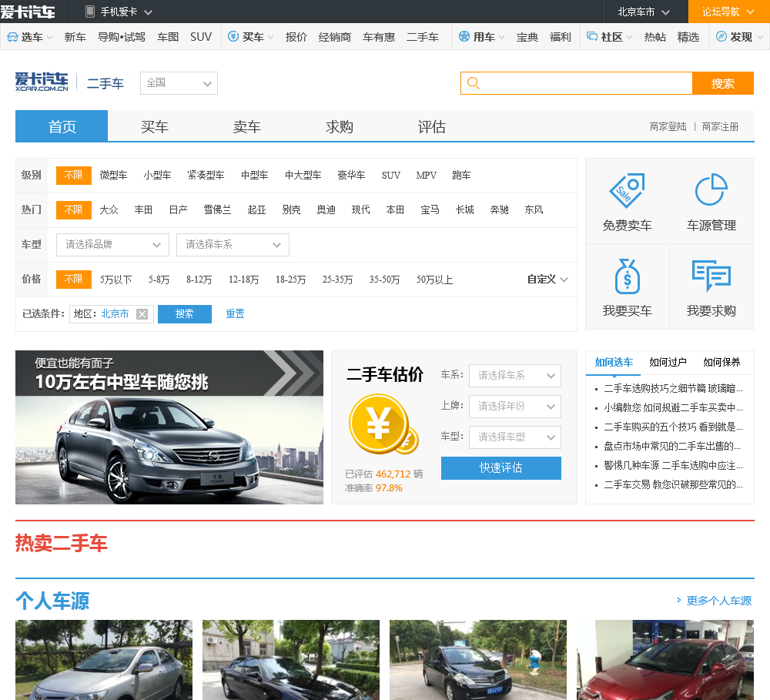Image resolution: width=770 pixels, height=700 pixels.
Task: Open the 请选择车型 dropdown
Action: click(514, 437)
